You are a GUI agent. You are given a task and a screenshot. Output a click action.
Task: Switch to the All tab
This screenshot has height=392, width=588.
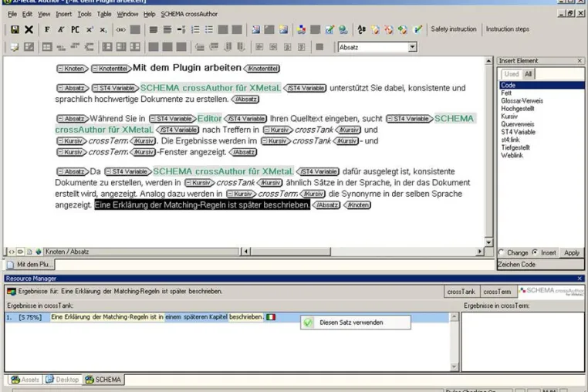click(528, 74)
